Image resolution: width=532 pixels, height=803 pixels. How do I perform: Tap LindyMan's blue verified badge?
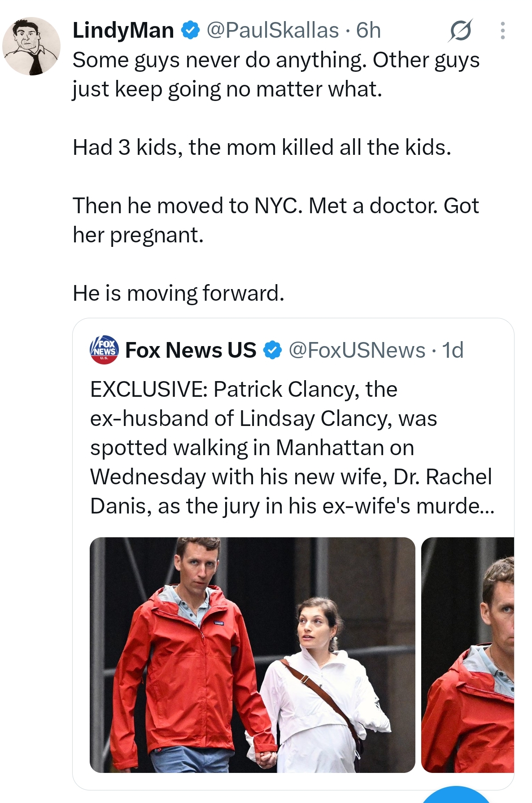point(190,31)
